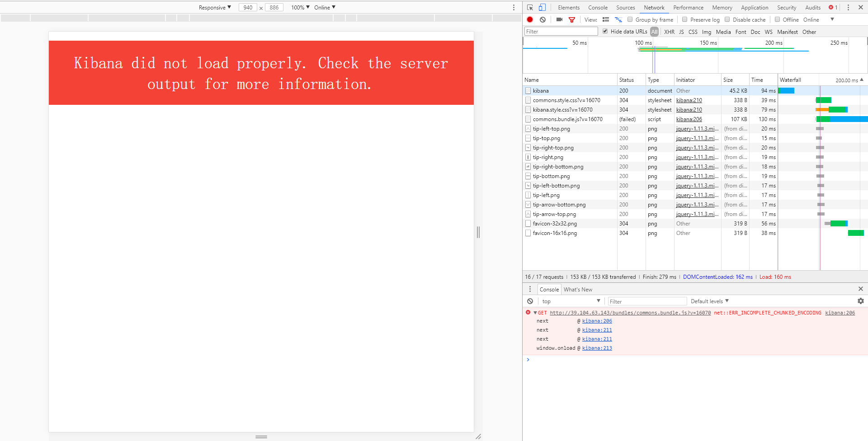Open the console drawer three-dot menu
Image resolution: width=868 pixels, height=441 pixels.
[x=530, y=289]
